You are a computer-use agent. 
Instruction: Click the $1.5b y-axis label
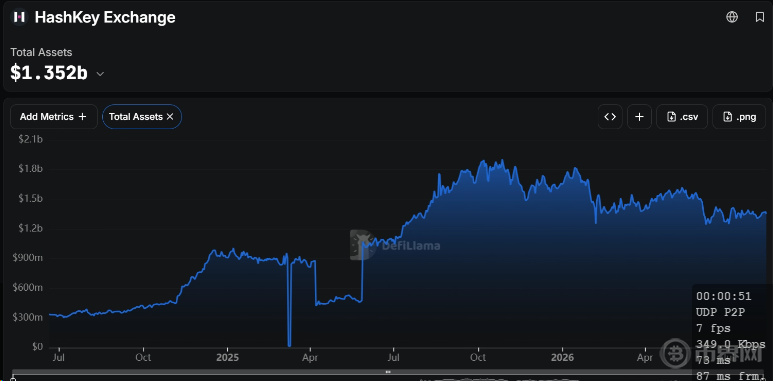click(31, 199)
